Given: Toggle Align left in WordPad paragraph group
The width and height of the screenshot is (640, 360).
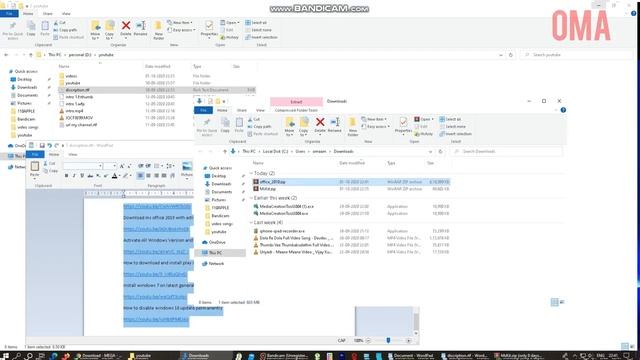Looking at the screenshot, I should click(140, 176).
